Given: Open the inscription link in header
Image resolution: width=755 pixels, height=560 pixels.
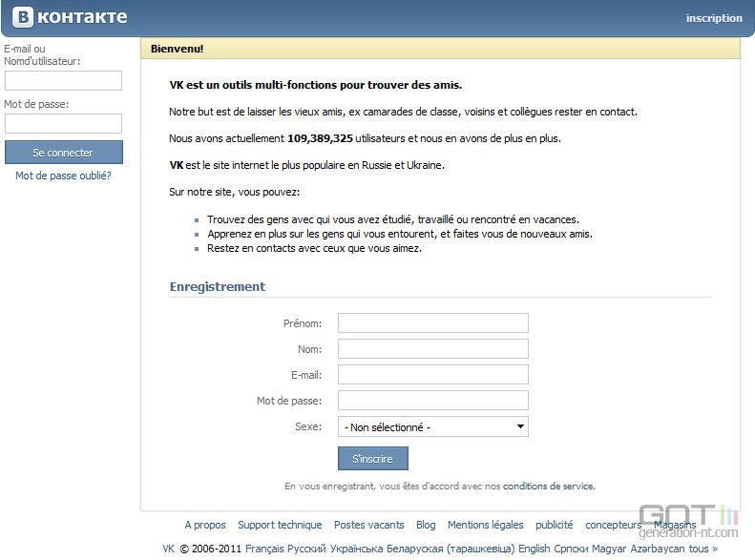Looking at the screenshot, I should click(714, 18).
